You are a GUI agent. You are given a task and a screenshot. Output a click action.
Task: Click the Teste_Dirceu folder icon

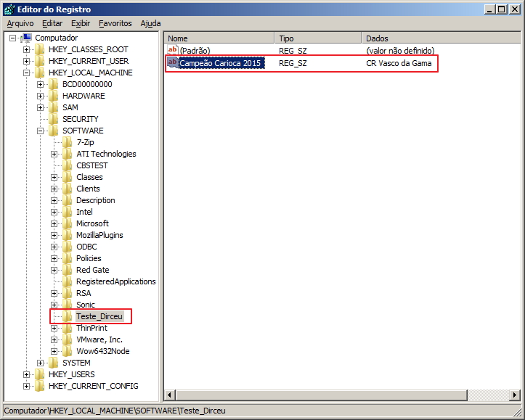68,316
